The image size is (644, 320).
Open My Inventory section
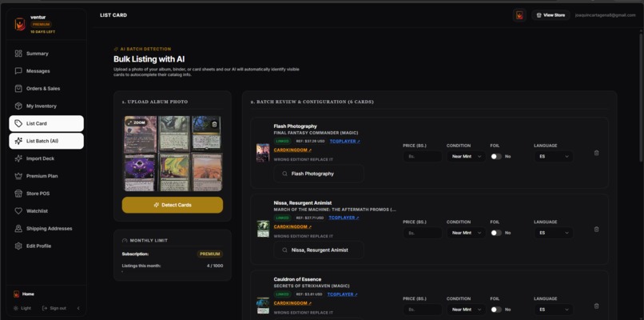click(46, 106)
